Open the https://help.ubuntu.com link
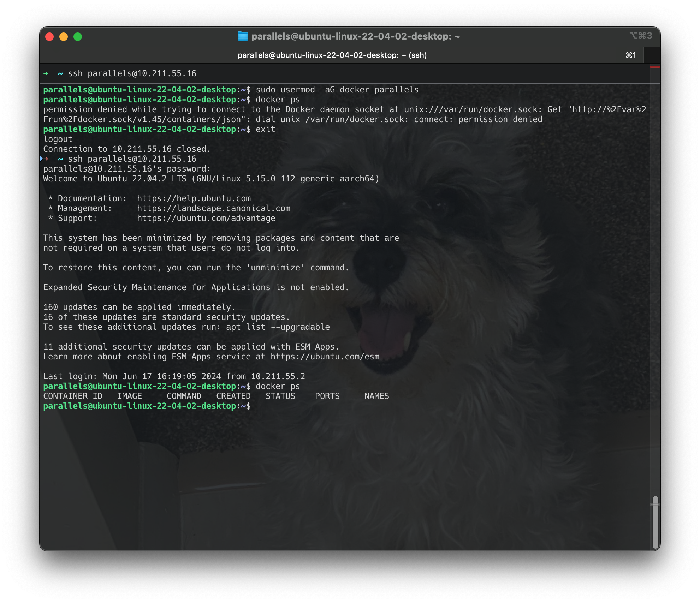Screen dimensions: 700x603 click(194, 198)
